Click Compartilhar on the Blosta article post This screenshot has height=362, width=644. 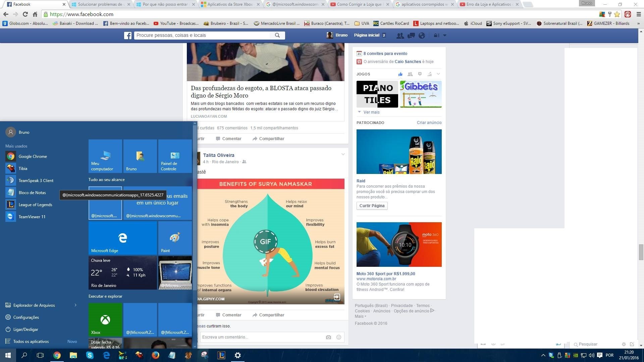click(x=268, y=139)
